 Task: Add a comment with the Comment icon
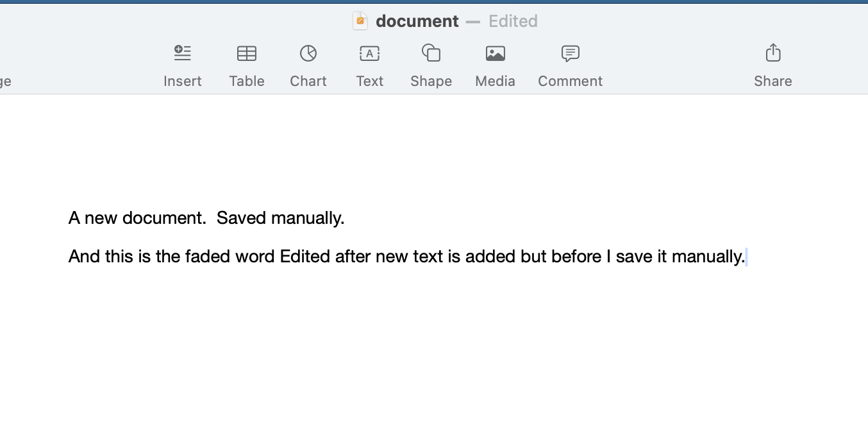click(x=570, y=53)
